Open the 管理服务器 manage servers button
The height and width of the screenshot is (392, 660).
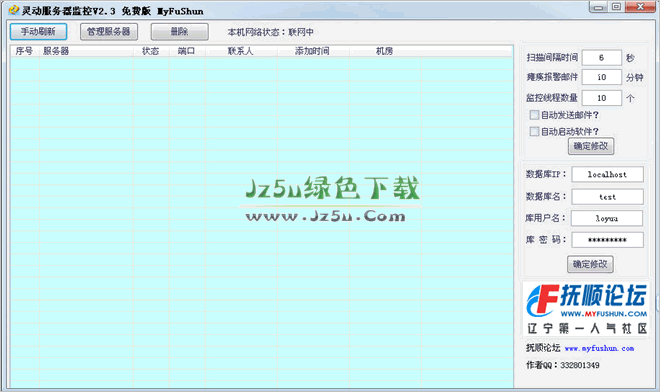(x=109, y=32)
